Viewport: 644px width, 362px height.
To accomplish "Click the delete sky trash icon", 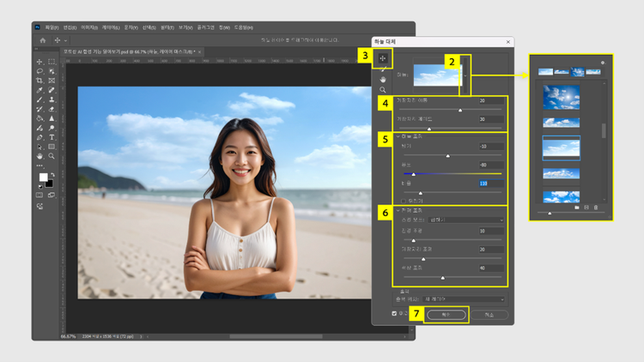I will [x=596, y=208].
